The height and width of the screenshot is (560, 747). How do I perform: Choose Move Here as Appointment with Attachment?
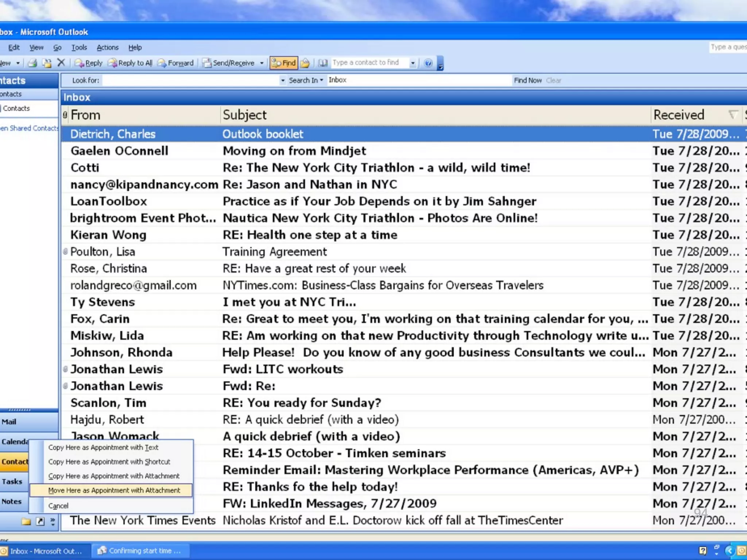coord(114,490)
